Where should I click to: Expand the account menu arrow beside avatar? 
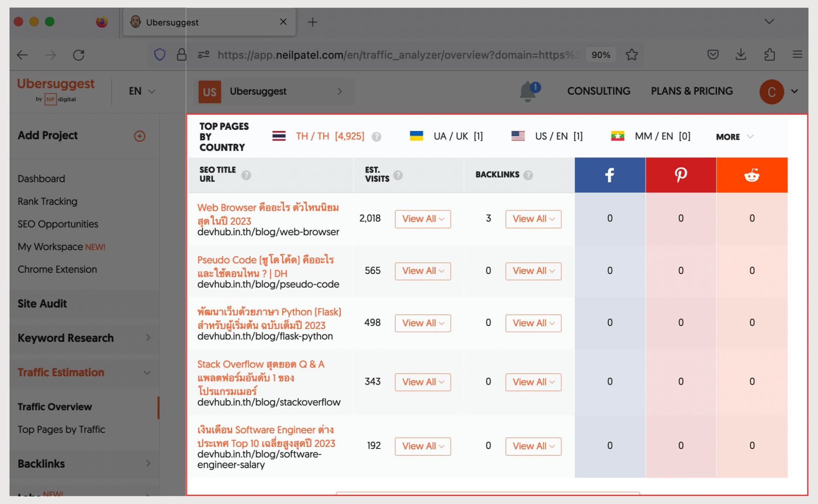tap(795, 91)
